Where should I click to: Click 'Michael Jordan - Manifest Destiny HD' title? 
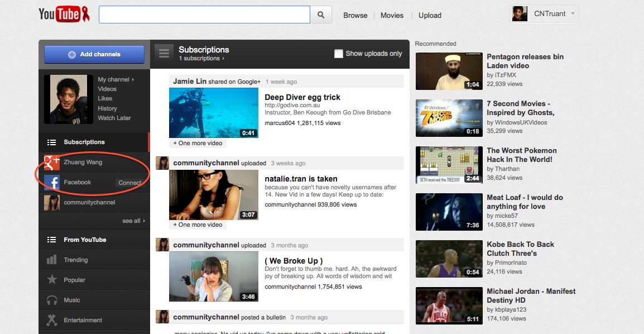531,295
